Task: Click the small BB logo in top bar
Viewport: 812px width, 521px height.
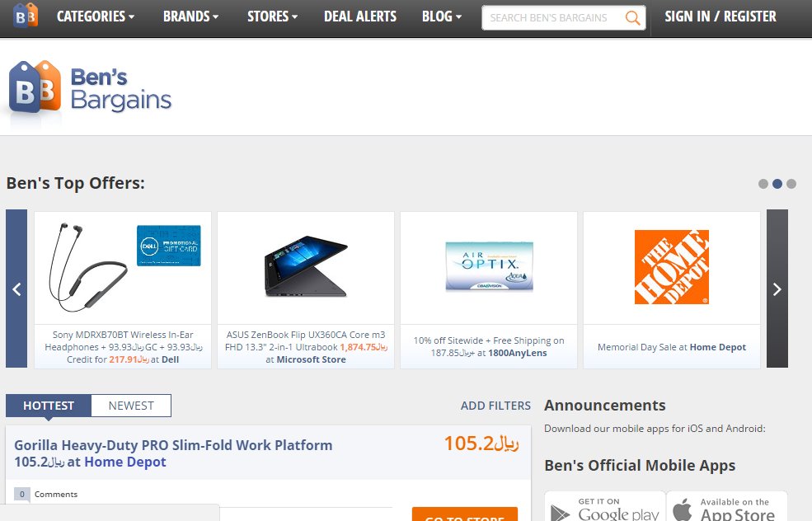Action: tap(26, 16)
